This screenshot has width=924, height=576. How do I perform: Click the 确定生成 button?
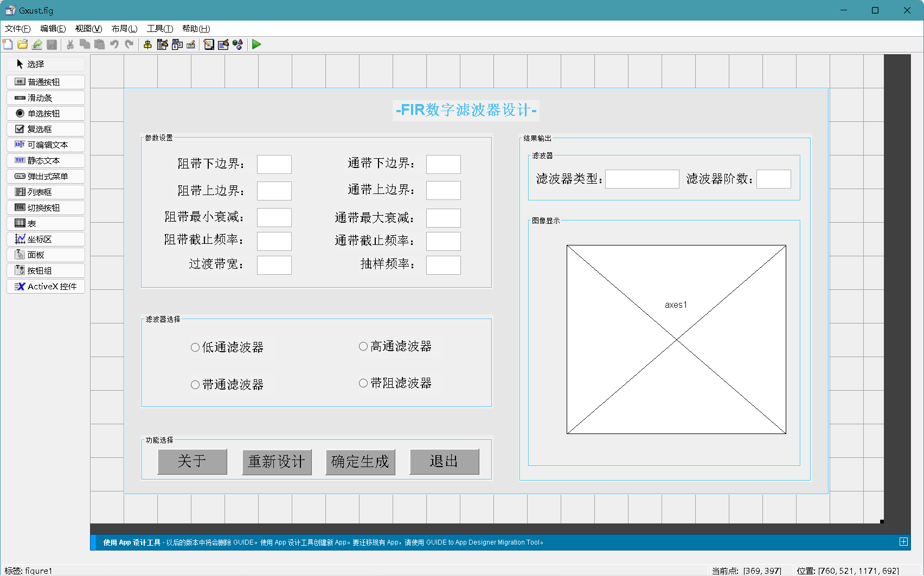pos(360,461)
